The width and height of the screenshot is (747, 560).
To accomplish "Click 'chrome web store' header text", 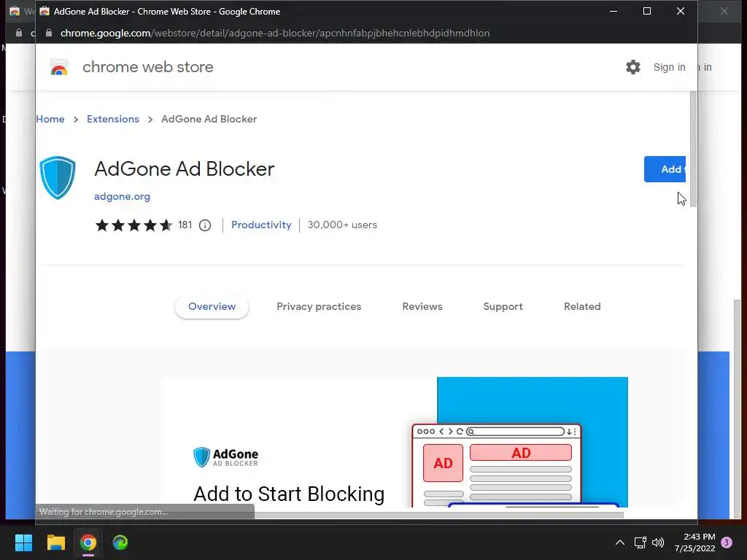I will click(147, 67).
